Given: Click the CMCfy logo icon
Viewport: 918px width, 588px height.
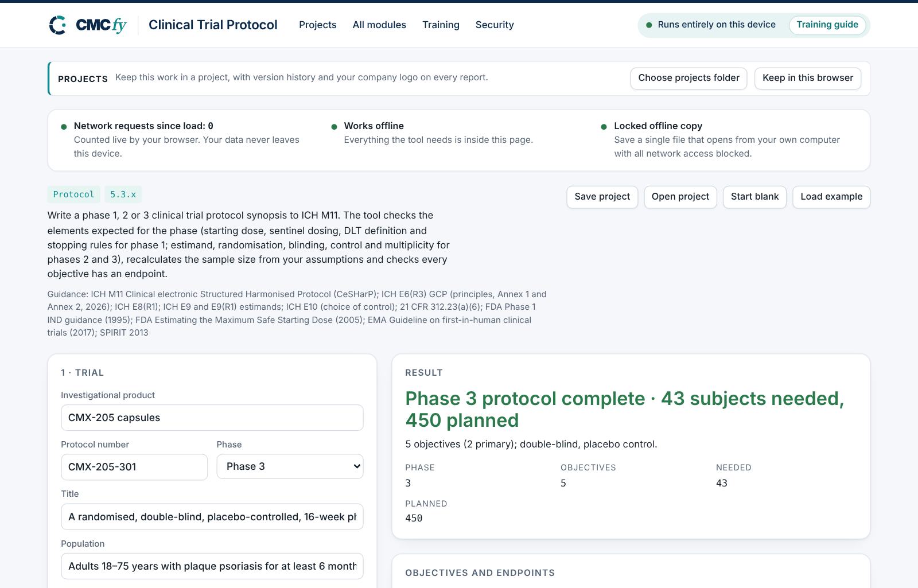Looking at the screenshot, I should [57, 25].
